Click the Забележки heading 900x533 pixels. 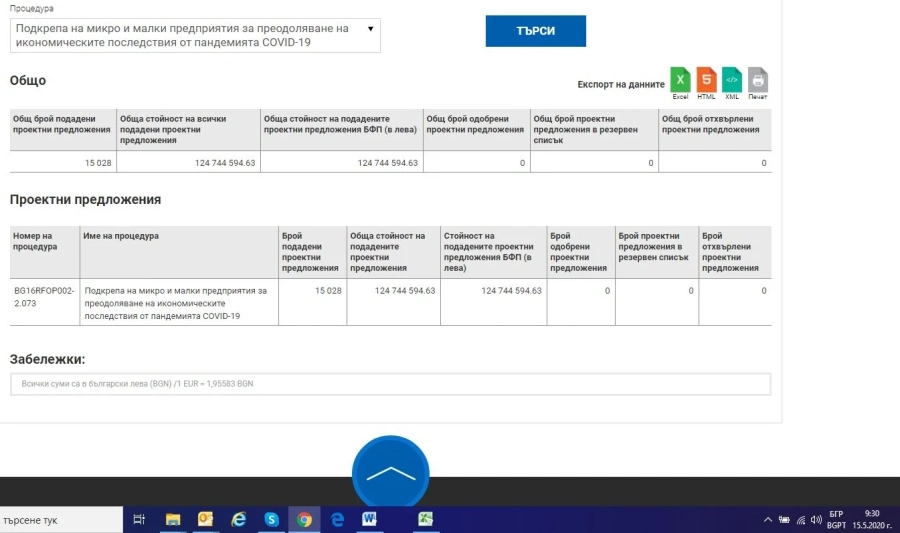(47, 359)
